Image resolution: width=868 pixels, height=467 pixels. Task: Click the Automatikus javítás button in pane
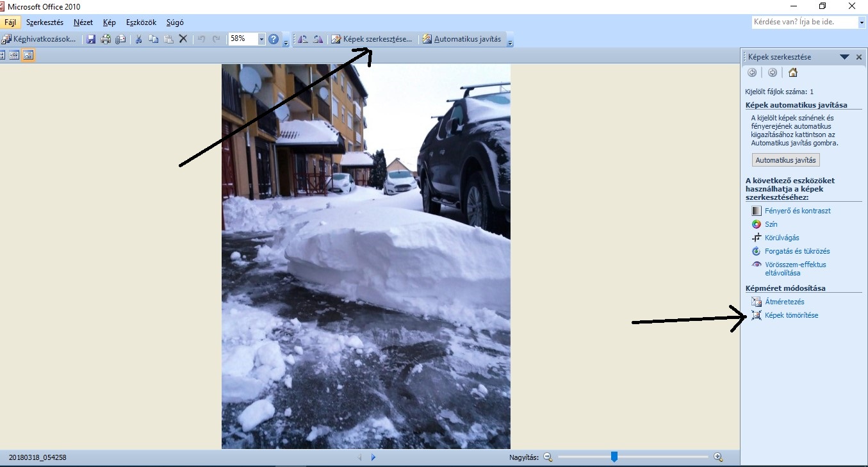785,160
